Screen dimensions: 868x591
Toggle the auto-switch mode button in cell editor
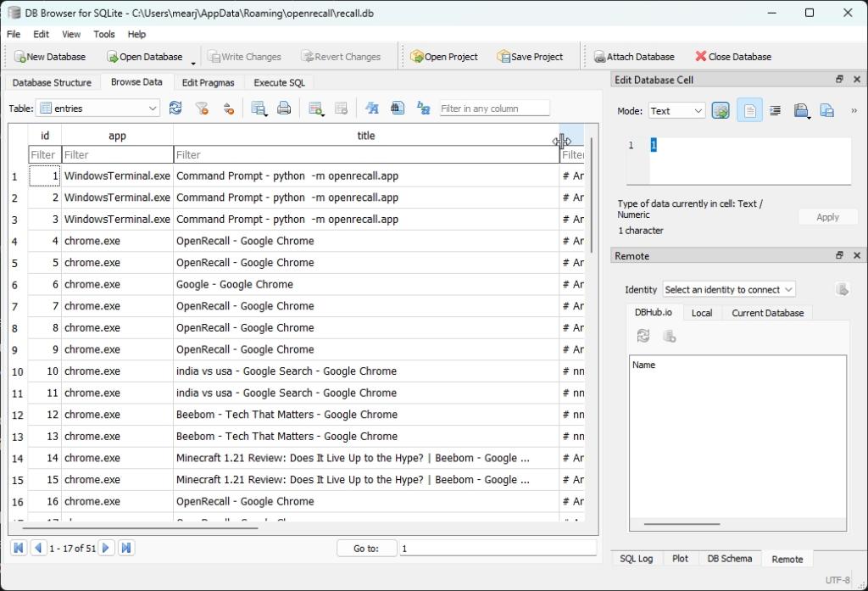coord(721,111)
